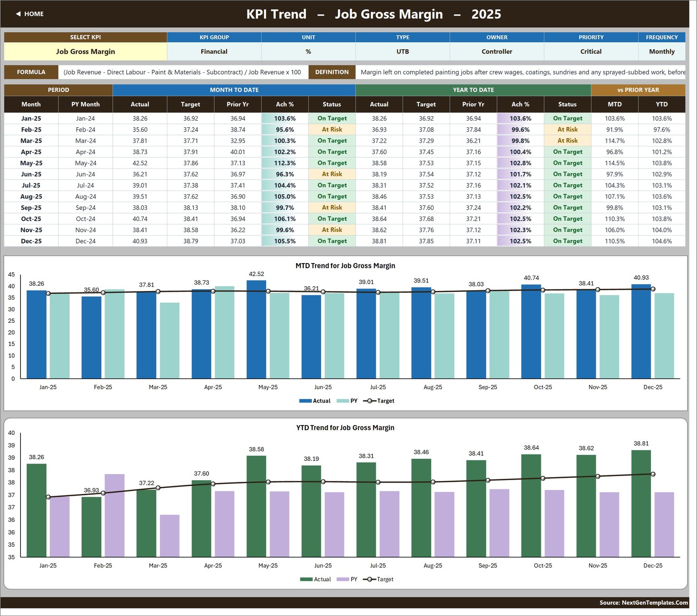Click the OWNER header cell
Viewport: 697px width, 616px height.
[x=497, y=37]
